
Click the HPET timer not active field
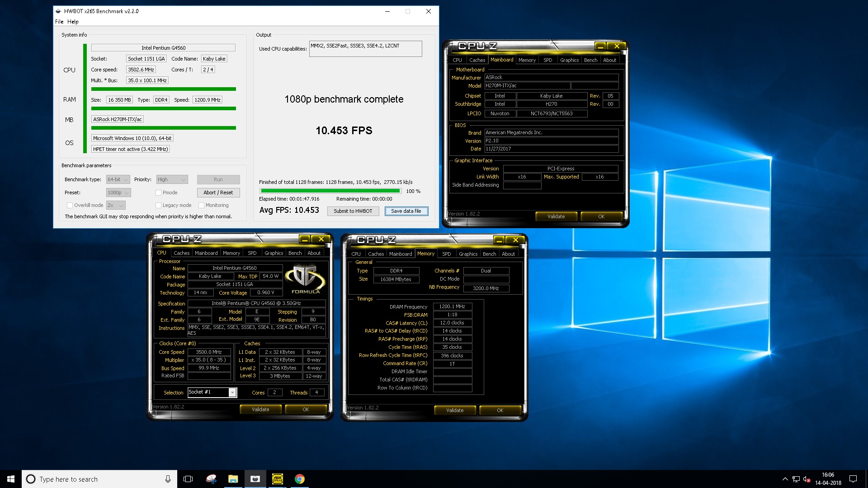coord(131,149)
